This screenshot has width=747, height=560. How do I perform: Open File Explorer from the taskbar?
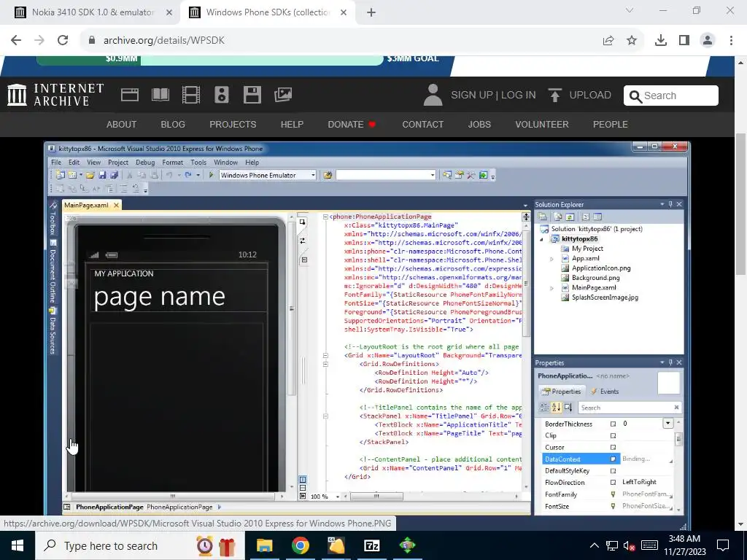[264, 545]
